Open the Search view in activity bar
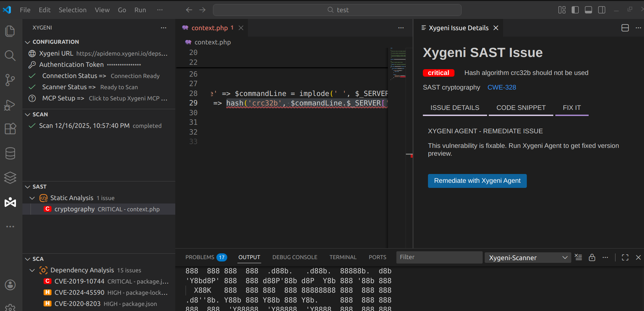The image size is (644, 311). pos(10,56)
